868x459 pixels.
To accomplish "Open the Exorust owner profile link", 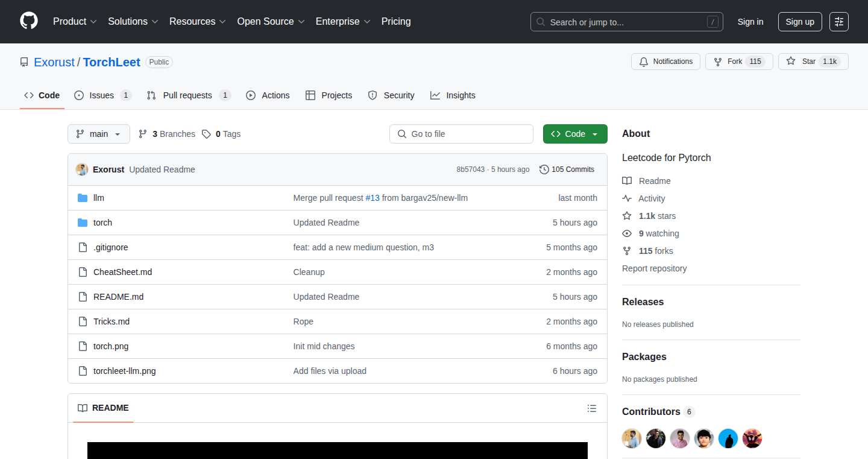I will pos(54,62).
